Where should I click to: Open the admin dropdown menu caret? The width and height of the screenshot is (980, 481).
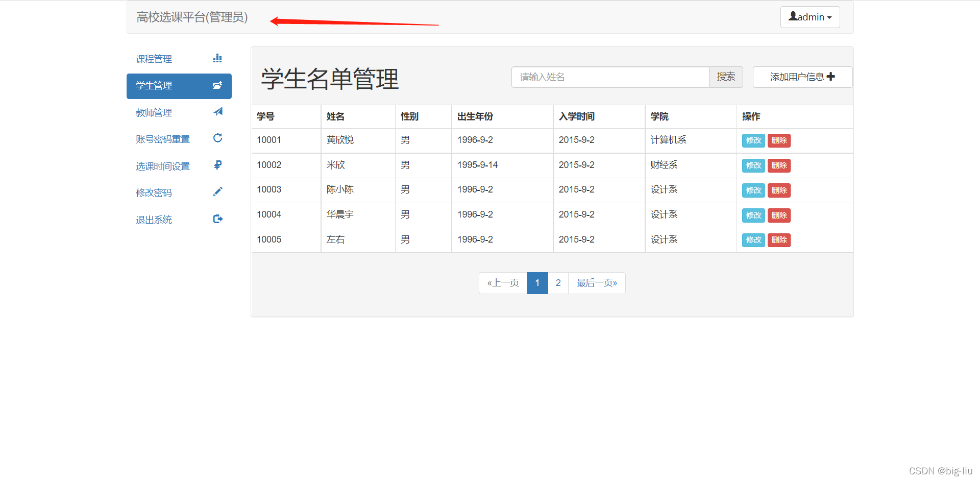[x=829, y=18]
